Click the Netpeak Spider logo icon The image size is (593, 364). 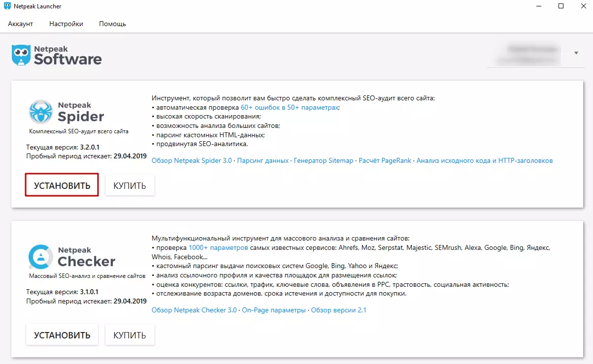click(x=40, y=112)
